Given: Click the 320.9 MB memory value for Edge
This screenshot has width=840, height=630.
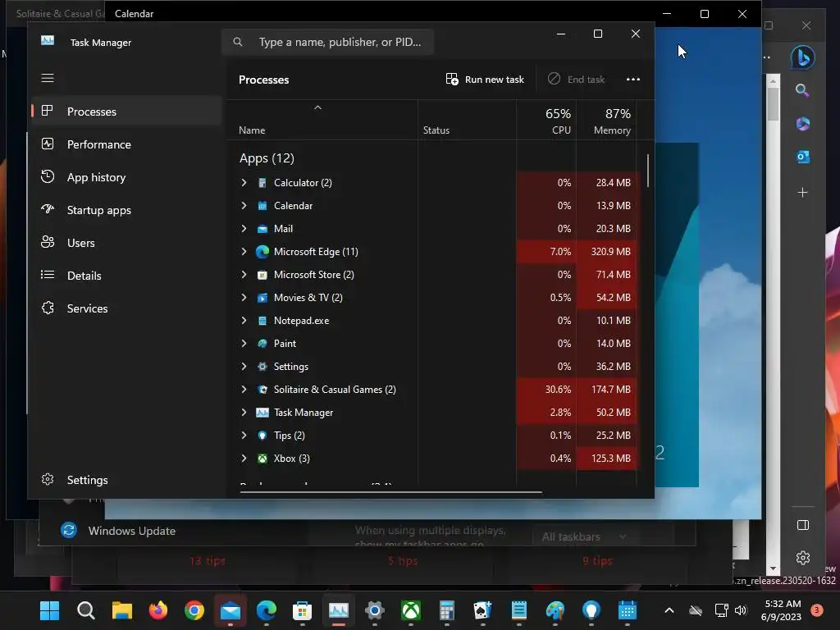Looking at the screenshot, I should (x=610, y=251).
